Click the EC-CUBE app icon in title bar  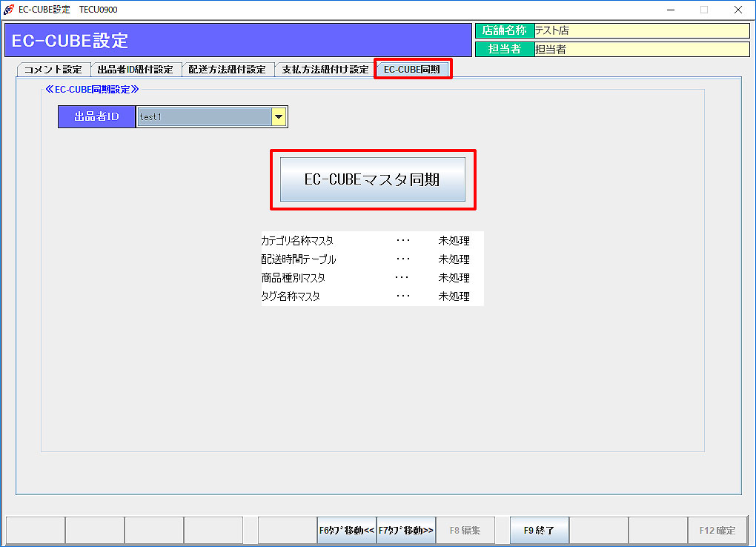8,9
